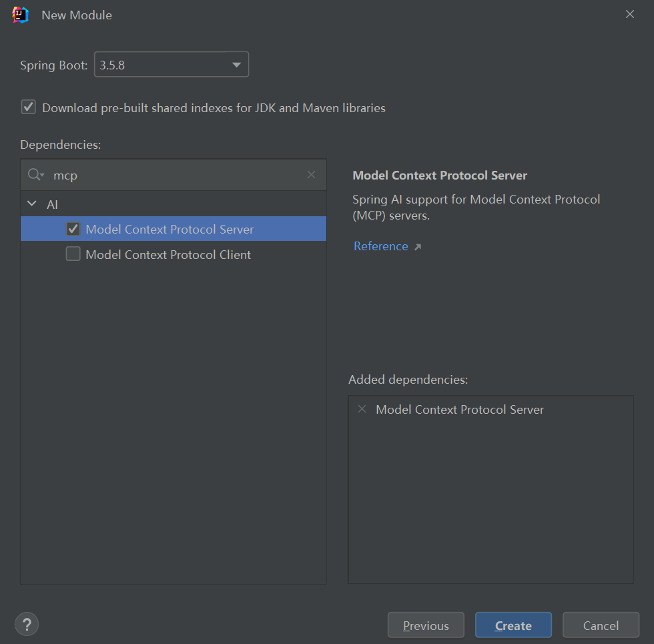The height and width of the screenshot is (644, 654).
Task: Check Model Context Protocol Client checkbox
Action: click(x=73, y=254)
